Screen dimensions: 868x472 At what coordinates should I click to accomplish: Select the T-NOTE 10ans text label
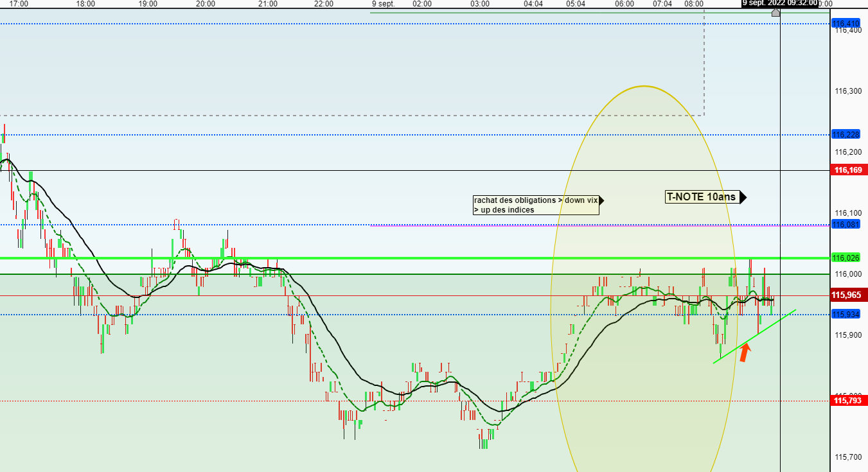coord(702,197)
